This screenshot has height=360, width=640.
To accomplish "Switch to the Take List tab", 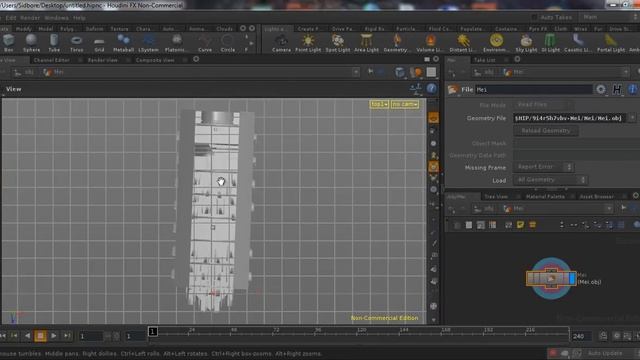I will tap(484, 60).
